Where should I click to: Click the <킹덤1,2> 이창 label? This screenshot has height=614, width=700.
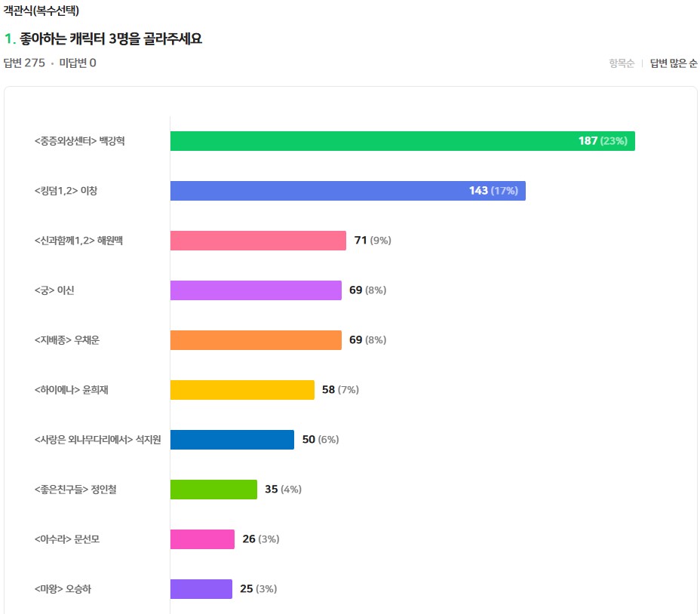point(66,191)
